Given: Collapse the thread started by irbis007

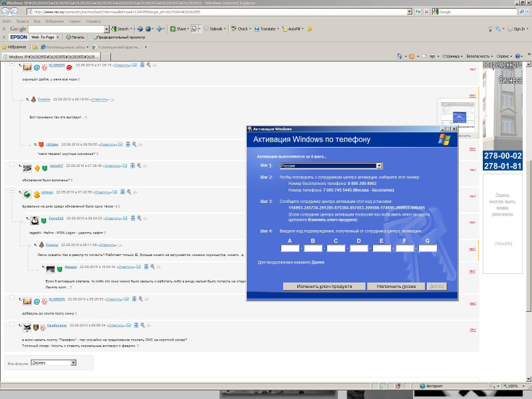Looking at the screenshot, I should coord(12,164).
